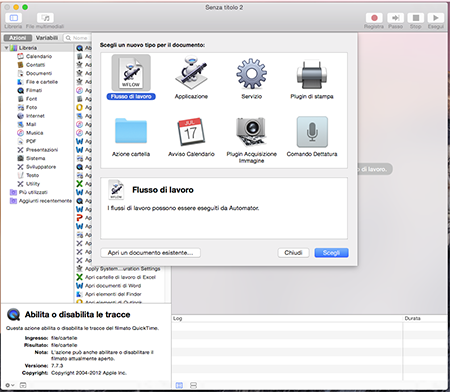Image resolution: width=450 pixels, height=392 pixels.
Task: Switch to the Azioni tab
Action: (x=18, y=38)
